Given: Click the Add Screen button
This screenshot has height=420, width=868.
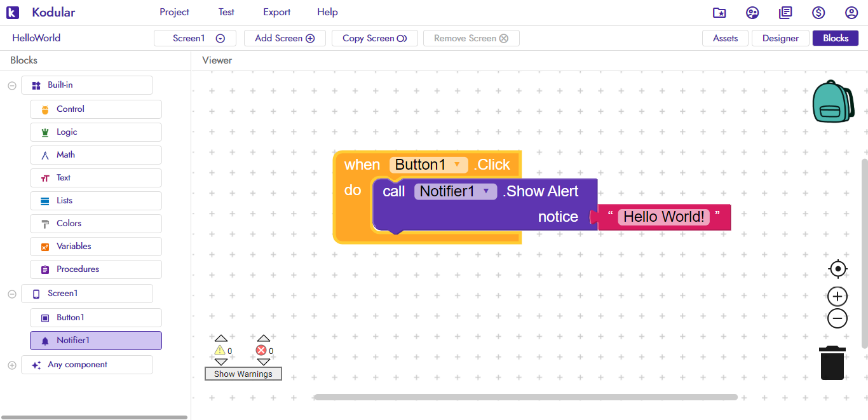Looking at the screenshot, I should (285, 38).
